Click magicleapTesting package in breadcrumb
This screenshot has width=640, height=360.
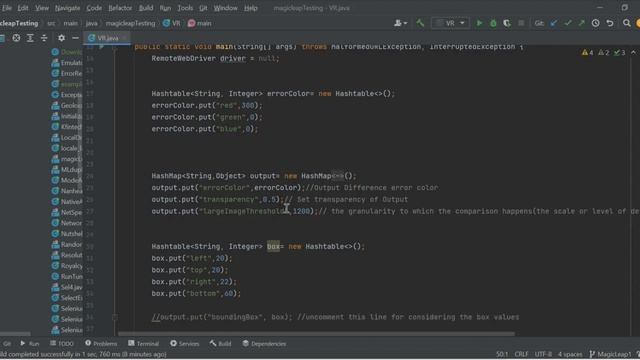coord(130,23)
